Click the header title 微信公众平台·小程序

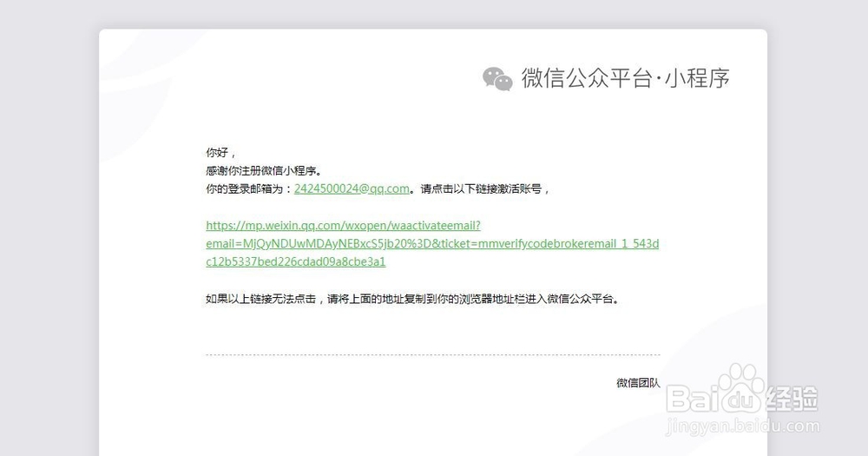625,78
